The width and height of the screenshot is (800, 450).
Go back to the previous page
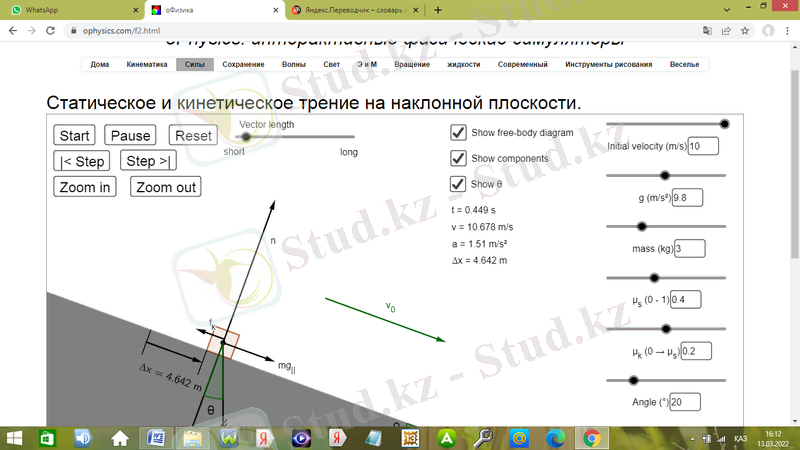click(13, 31)
